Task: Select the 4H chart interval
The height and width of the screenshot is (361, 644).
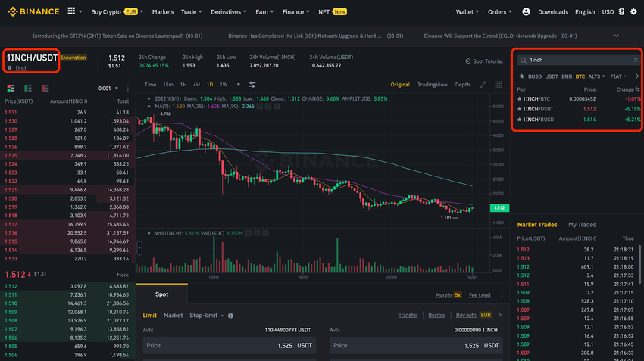Action: click(197, 85)
